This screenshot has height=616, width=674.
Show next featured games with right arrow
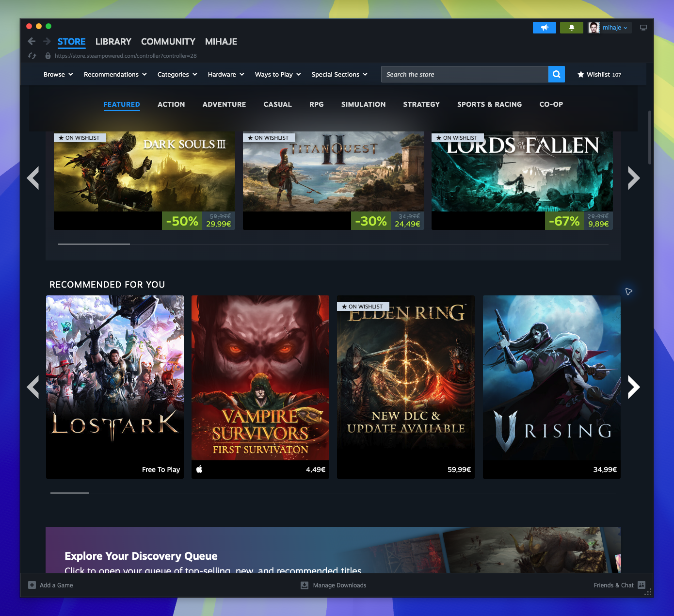click(634, 178)
